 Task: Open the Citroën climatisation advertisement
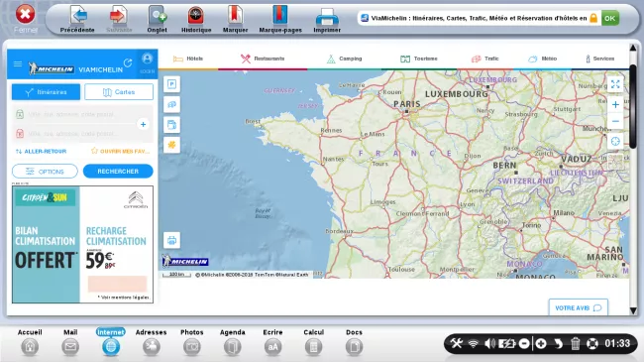pyautogui.click(x=82, y=244)
